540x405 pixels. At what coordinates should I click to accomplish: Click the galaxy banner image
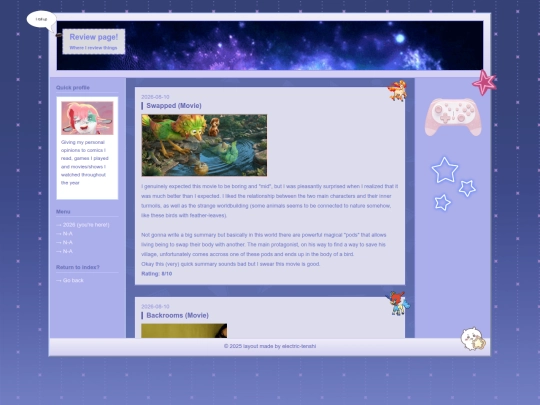coord(270,45)
